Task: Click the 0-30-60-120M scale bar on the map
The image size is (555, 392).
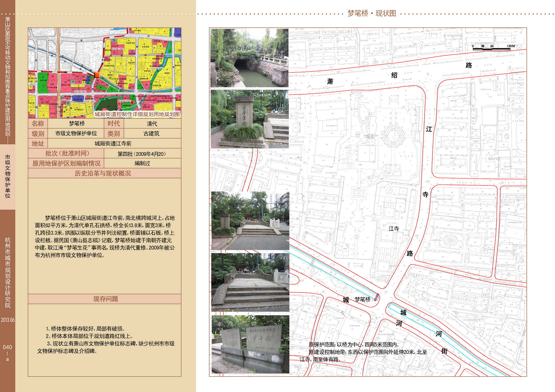Action: coord(493,47)
